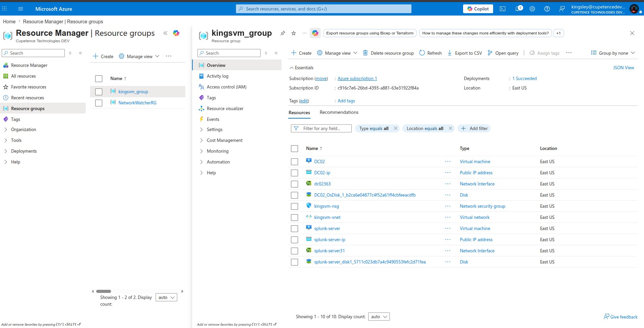Collapse the Essentials section

coord(301,68)
